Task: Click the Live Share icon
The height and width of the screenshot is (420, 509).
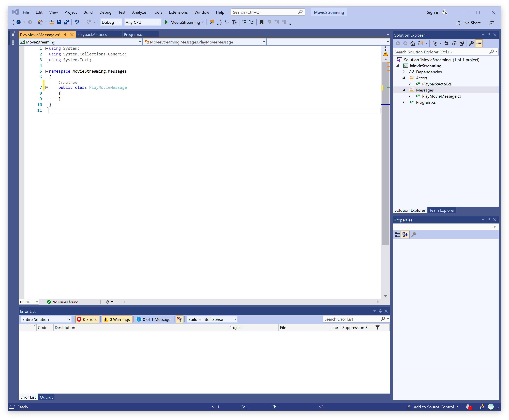Action: click(458, 23)
